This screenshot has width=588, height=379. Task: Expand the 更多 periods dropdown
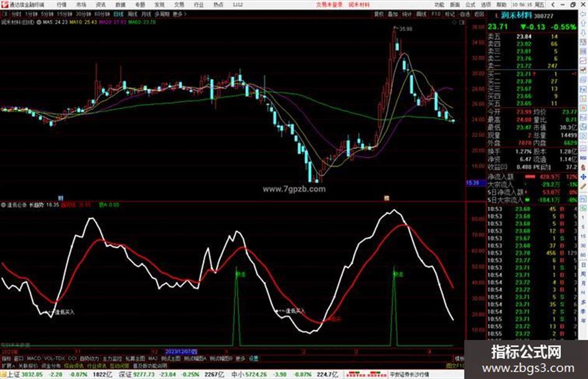(x=179, y=14)
